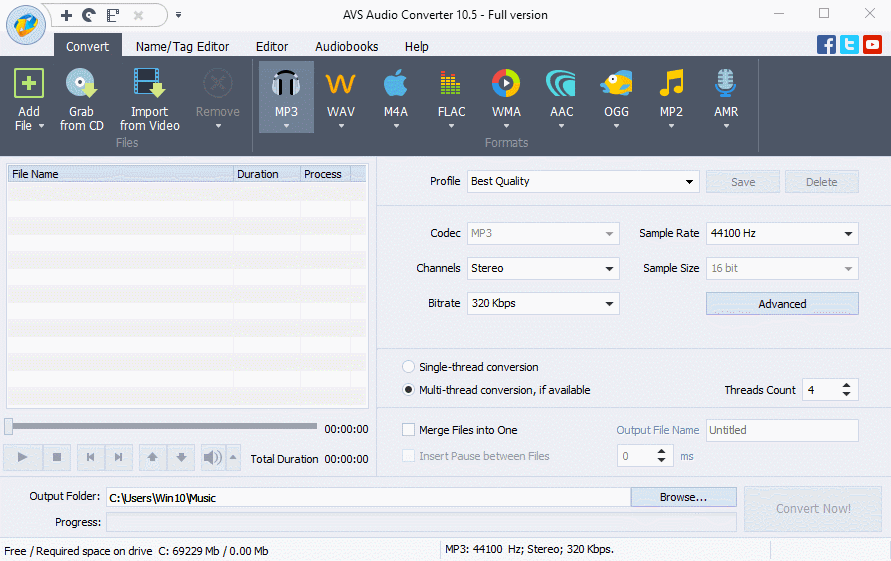Select the OGG format icon

pyautogui.click(x=616, y=84)
